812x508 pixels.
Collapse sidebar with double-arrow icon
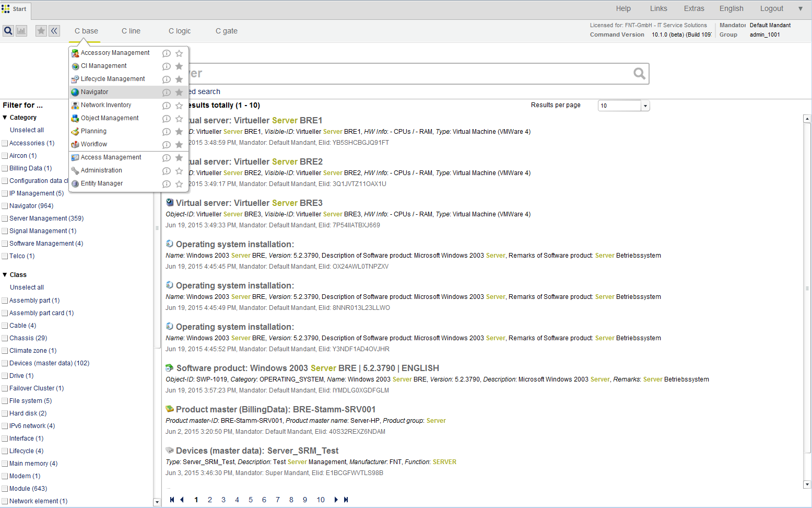pos(54,31)
